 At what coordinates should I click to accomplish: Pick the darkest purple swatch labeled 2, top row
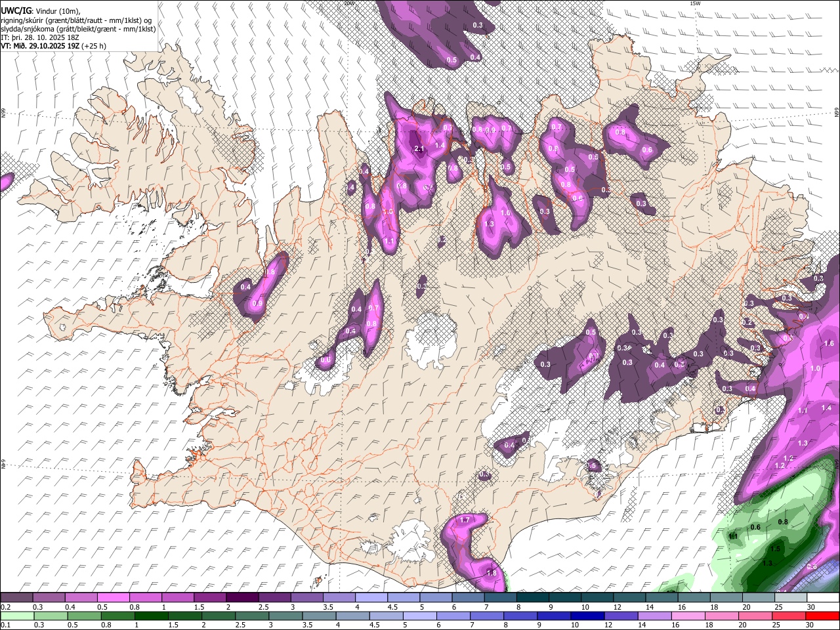tap(242, 598)
